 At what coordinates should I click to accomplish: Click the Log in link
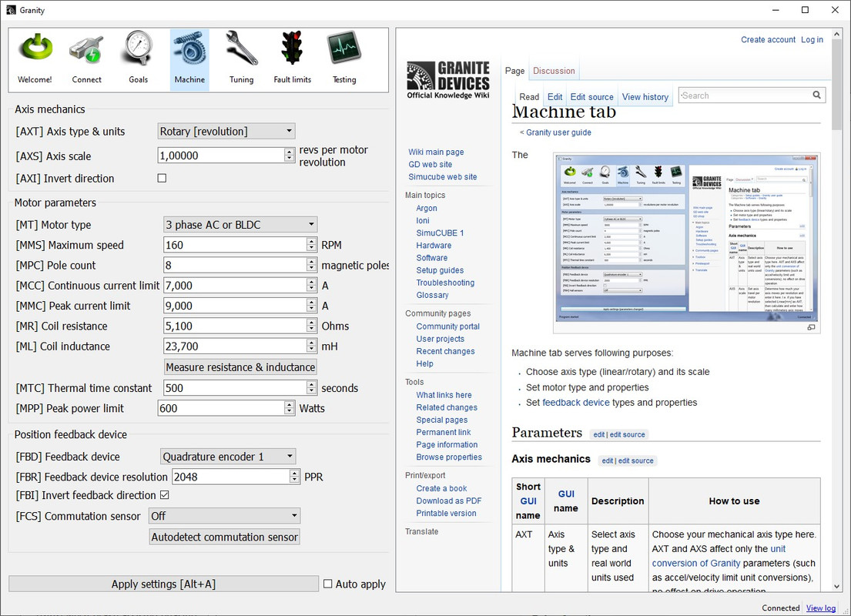coord(812,39)
